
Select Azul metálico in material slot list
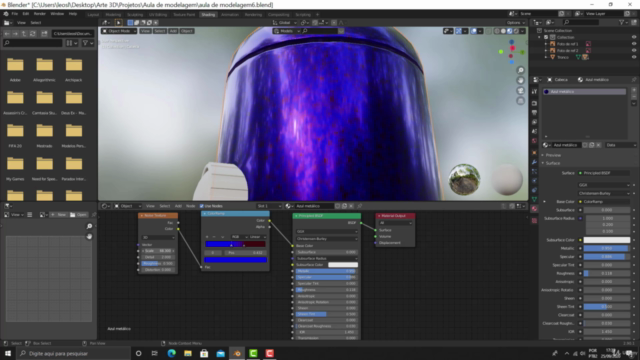point(584,92)
